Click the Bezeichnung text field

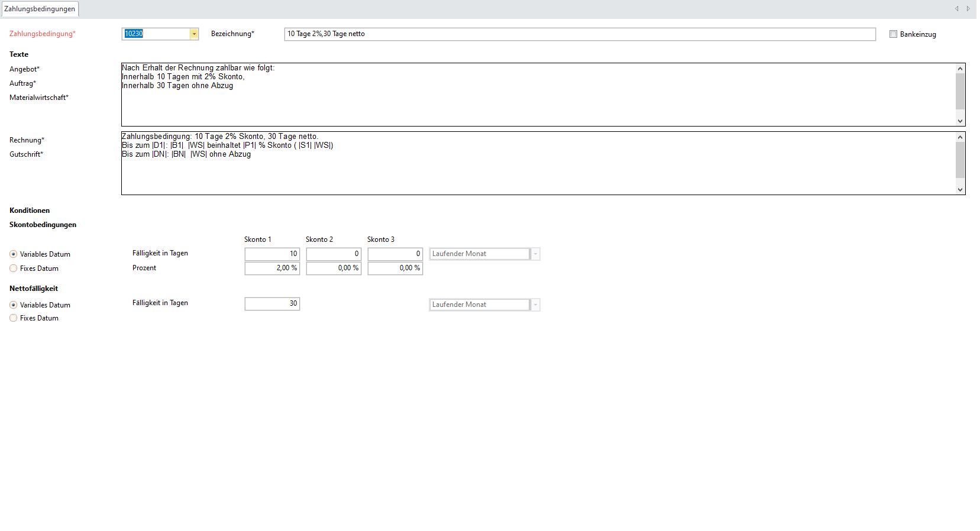click(x=579, y=34)
